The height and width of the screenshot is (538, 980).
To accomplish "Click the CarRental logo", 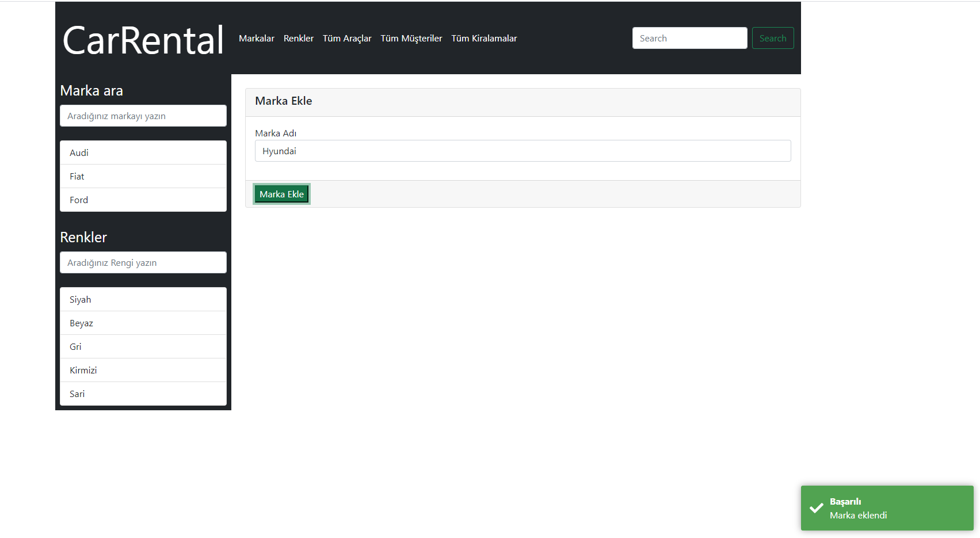I will coord(143,40).
